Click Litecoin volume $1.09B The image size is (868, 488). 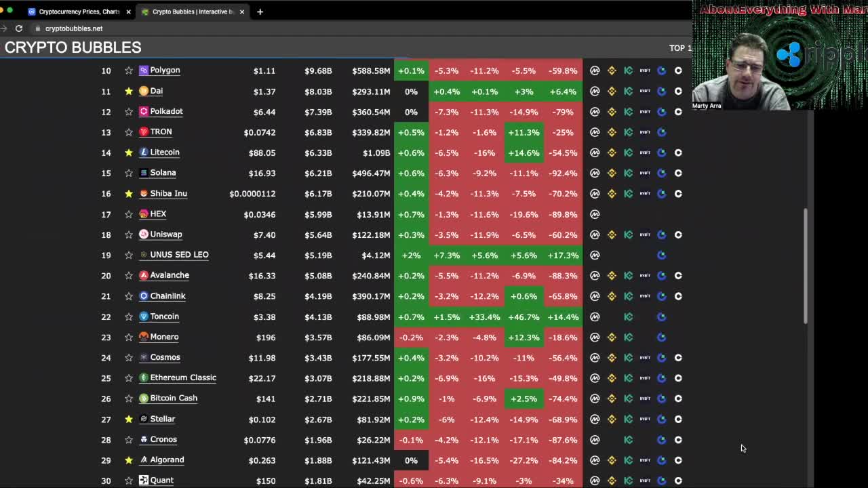coord(376,152)
